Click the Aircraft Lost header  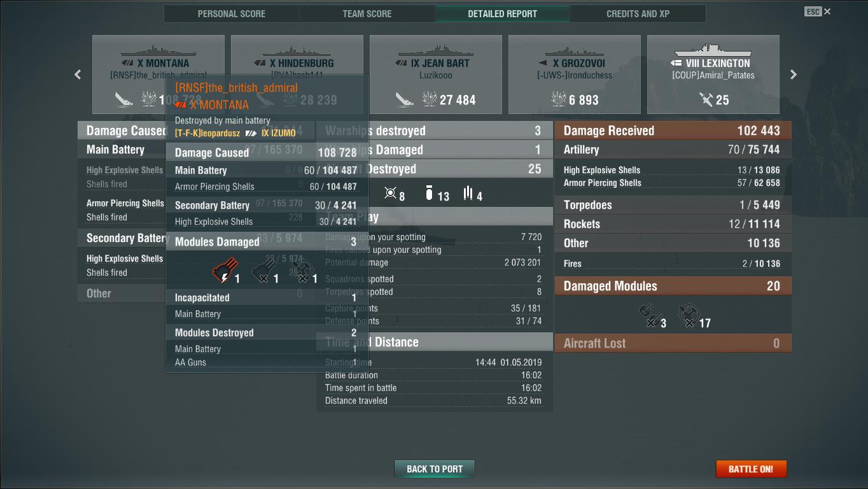(x=673, y=343)
